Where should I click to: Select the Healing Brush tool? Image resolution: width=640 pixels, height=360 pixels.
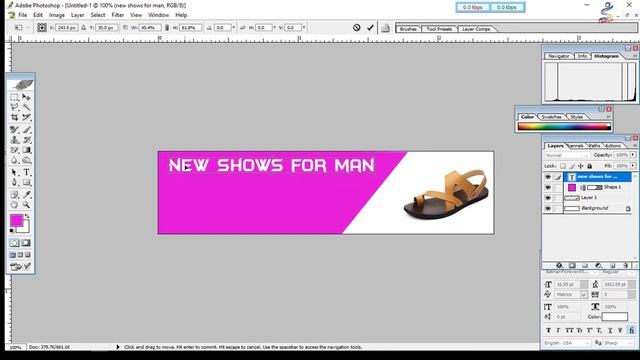tap(14, 130)
